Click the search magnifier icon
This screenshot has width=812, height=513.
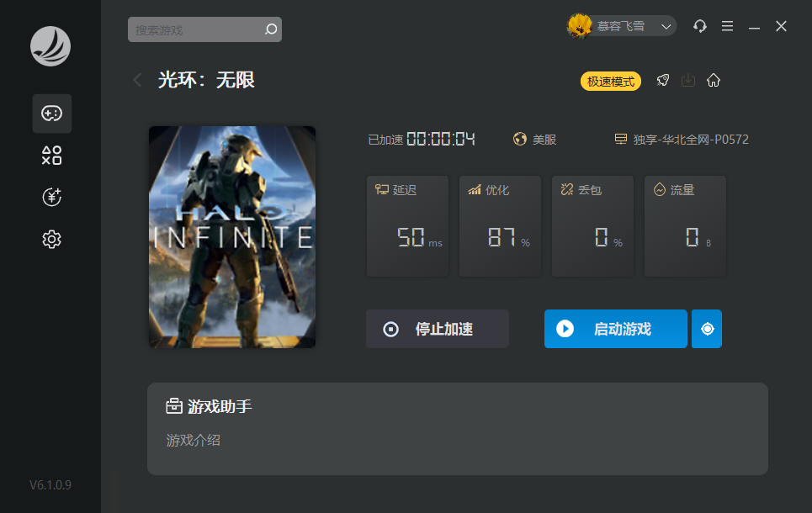(271, 29)
